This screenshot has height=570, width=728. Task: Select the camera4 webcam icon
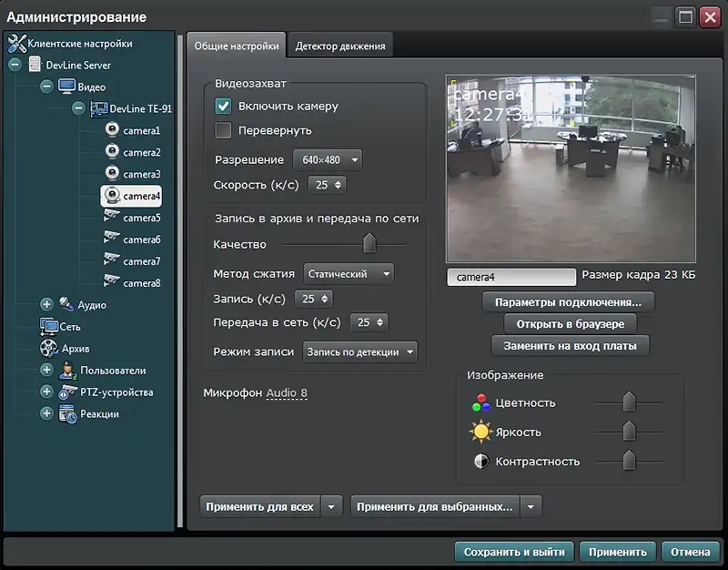112,195
